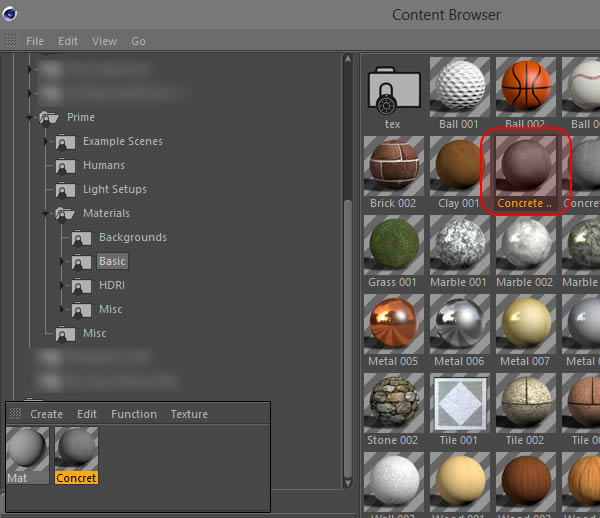Viewport: 600px width, 518px height.
Task: Select the Metal 006 chrome material
Action: click(x=460, y=324)
